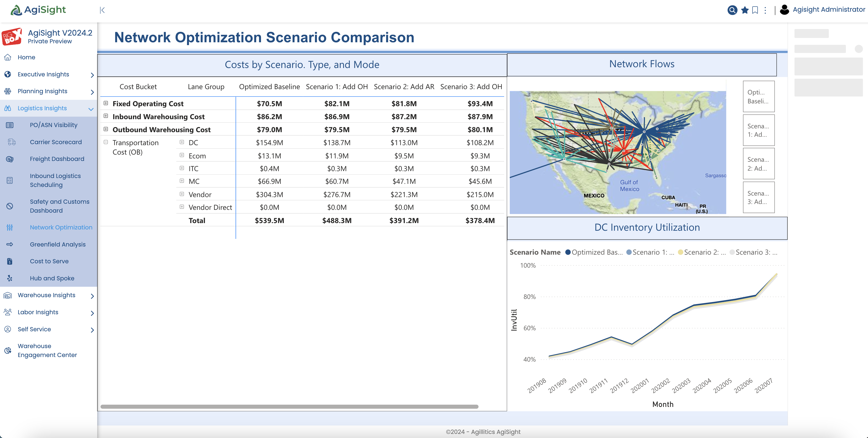The width and height of the screenshot is (868, 438).
Task: Expand the Ecom lane group row
Action: point(182,155)
